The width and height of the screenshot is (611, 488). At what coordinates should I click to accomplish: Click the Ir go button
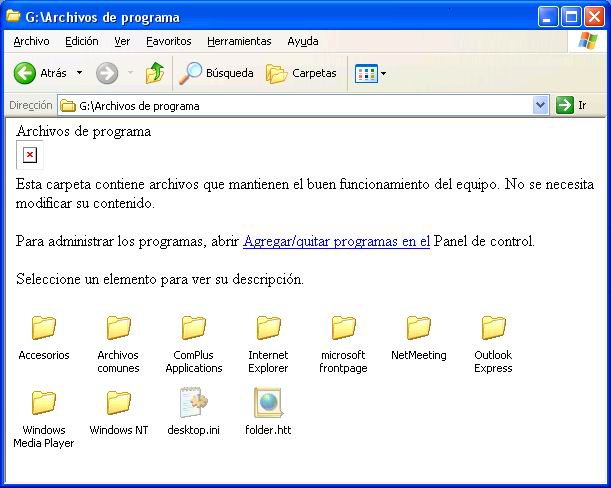(x=572, y=105)
